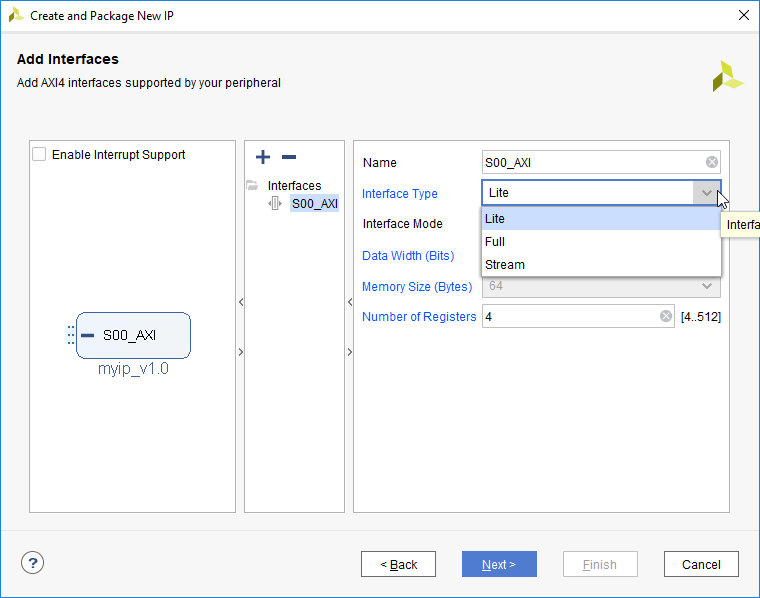Image resolution: width=760 pixels, height=598 pixels.
Task: Click the minus icon to remove interface
Action: tap(289, 157)
